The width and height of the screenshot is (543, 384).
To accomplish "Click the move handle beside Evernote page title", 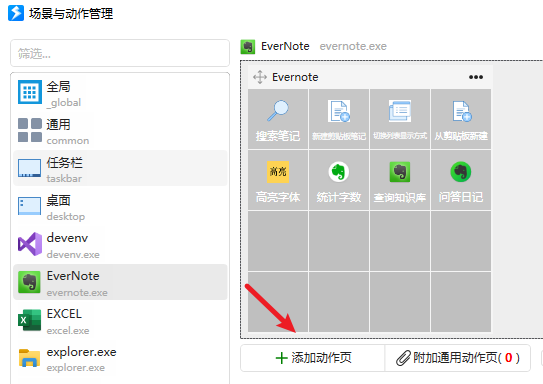I will [x=260, y=77].
